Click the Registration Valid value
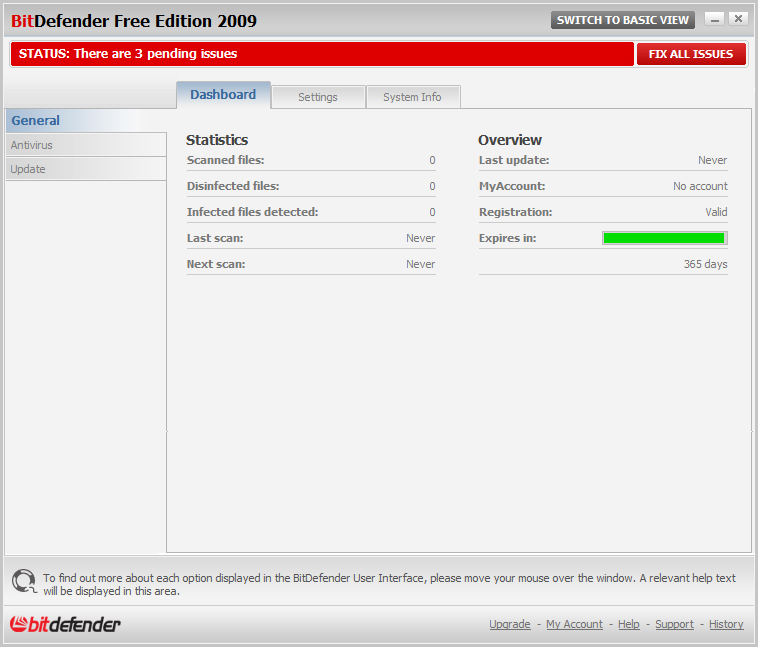This screenshot has width=758, height=647. [716, 212]
